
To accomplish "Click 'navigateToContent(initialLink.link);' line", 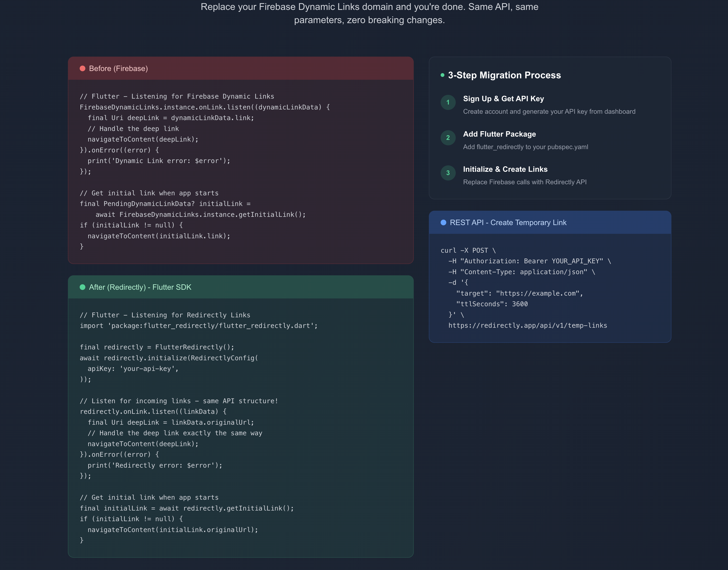I will click(x=159, y=236).
